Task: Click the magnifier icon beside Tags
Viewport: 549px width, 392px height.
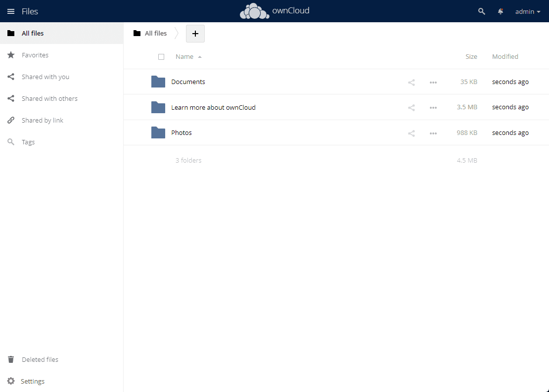Action: (x=11, y=142)
